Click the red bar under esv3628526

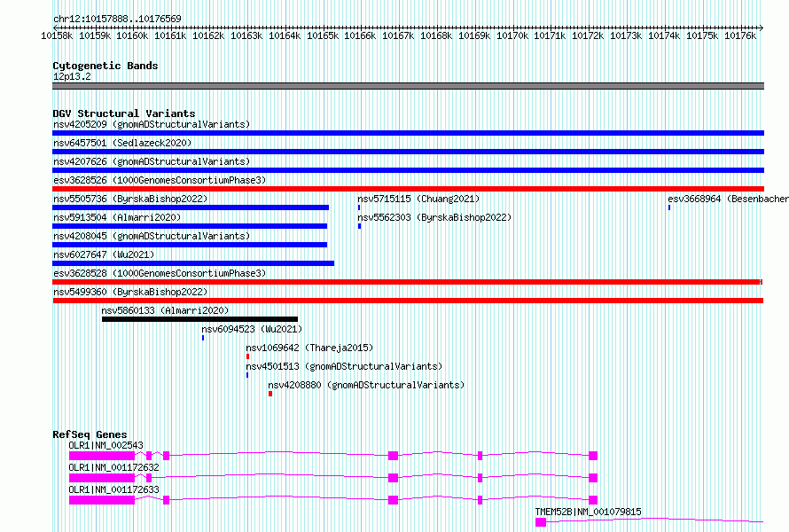(408, 189)
